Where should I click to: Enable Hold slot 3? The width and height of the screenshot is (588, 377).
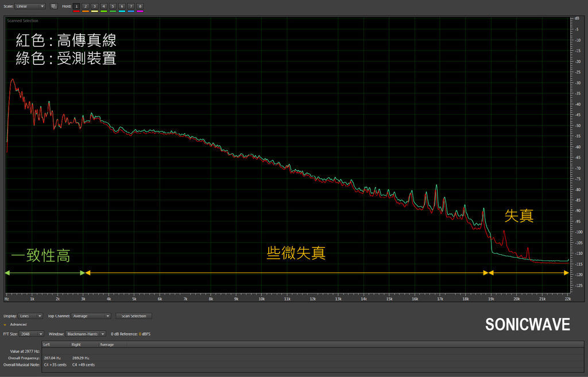pos(95,6)
